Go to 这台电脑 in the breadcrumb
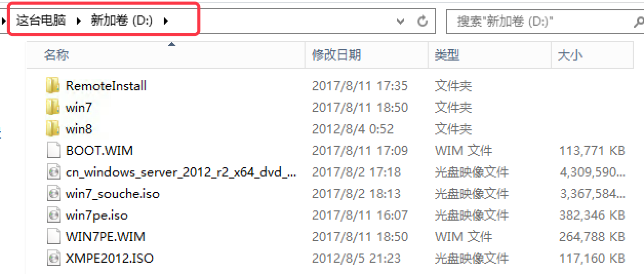644x274 pixels. coord(41,21)
